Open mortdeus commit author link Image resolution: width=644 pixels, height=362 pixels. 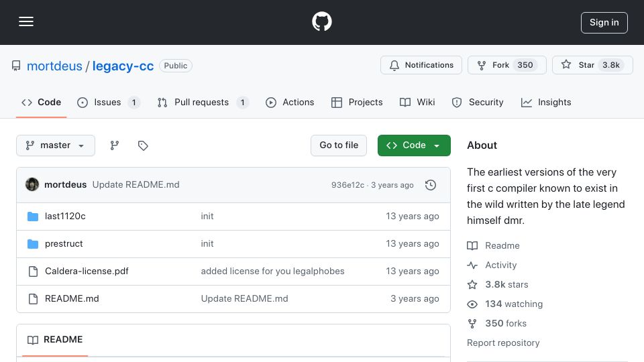click(65, 185)
